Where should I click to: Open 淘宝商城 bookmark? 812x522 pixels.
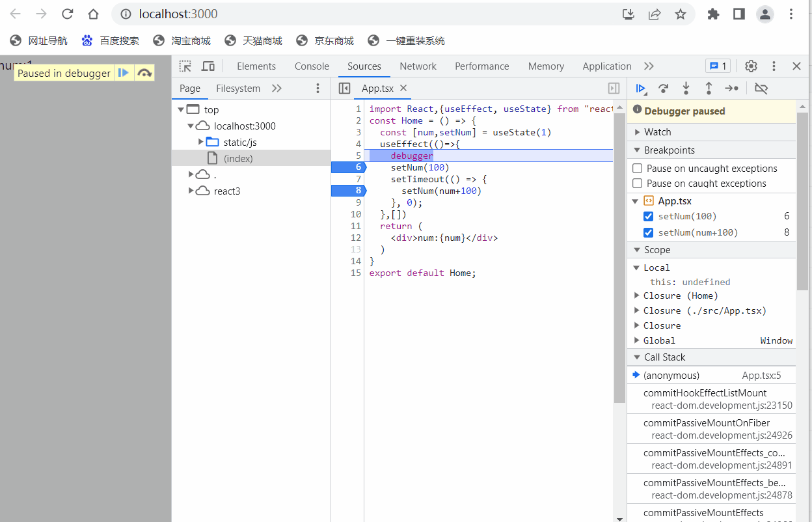click(182, 40)
